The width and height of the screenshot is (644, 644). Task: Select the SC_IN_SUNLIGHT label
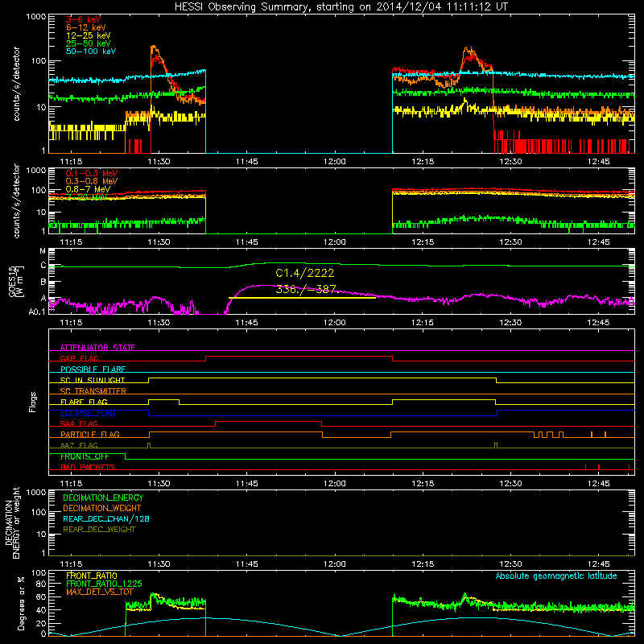[x=93, y=380]
